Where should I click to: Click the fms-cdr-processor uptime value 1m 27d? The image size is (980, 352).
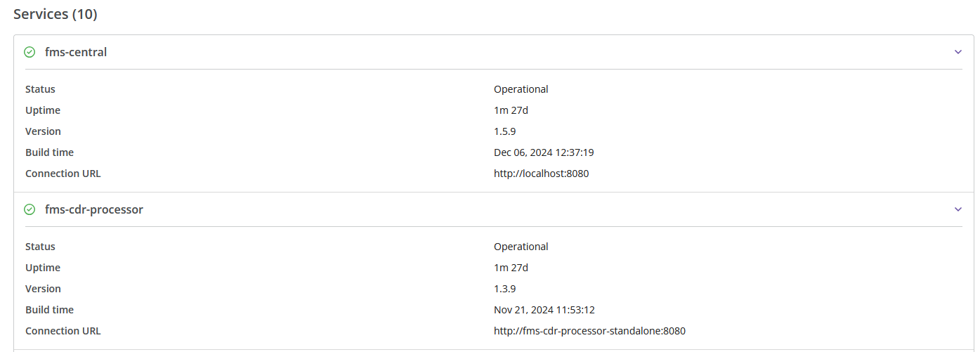tap(511, 268)
